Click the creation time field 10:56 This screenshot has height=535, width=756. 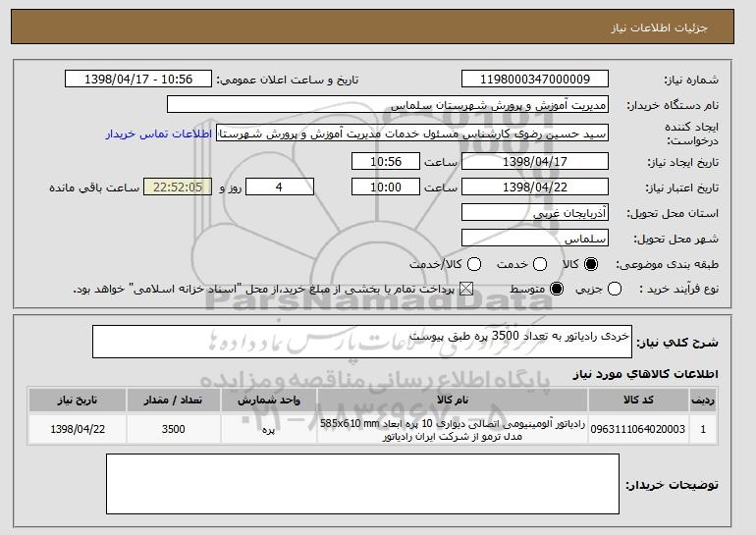[x=386, y=161]
